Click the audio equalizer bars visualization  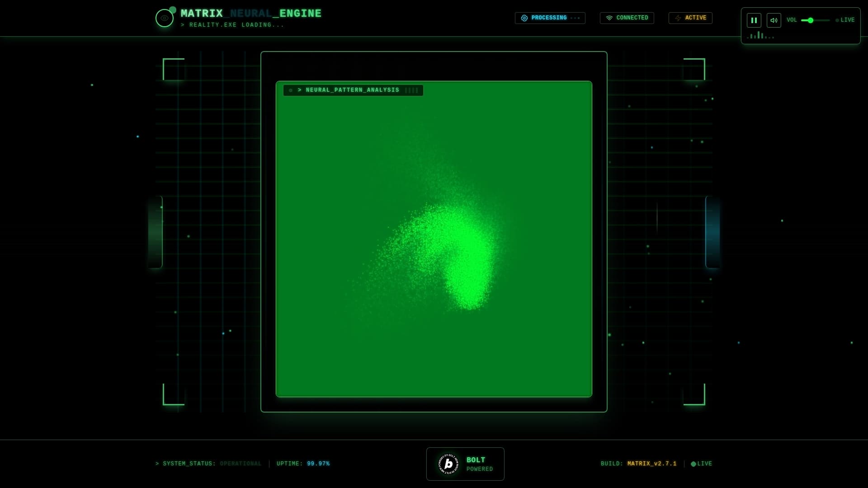click(x=759, y=36)
